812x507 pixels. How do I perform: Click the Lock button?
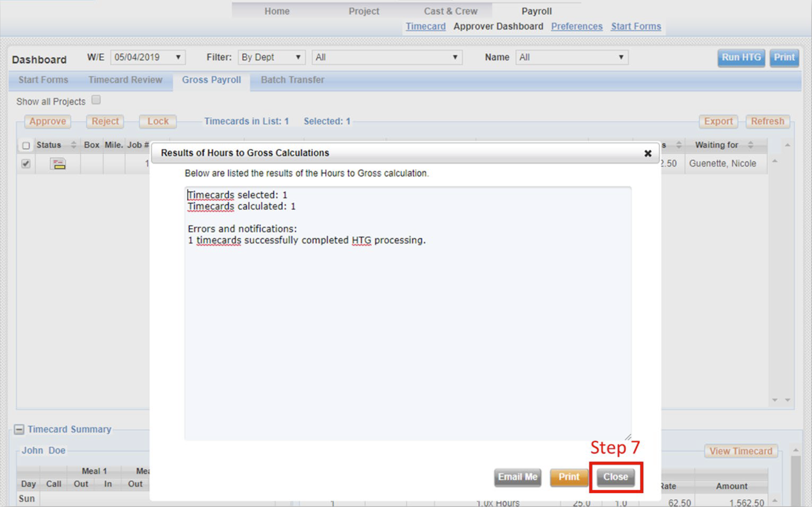(158, 121)
